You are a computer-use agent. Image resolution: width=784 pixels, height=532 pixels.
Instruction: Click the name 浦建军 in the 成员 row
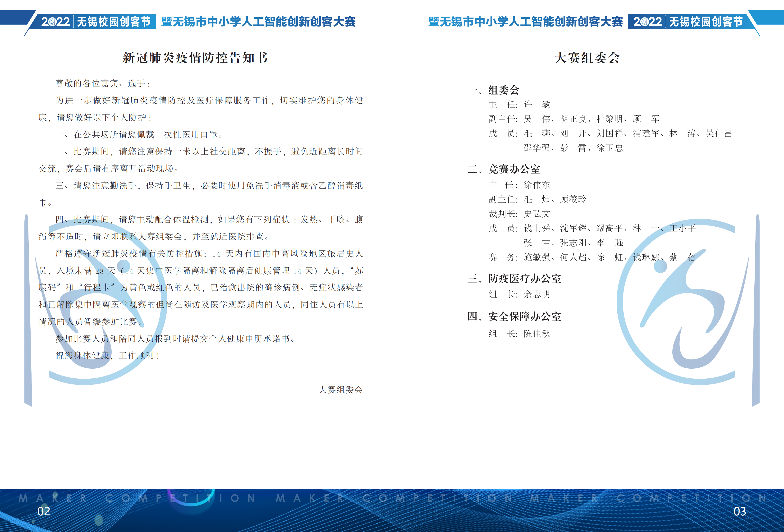[x=646, y=133]
